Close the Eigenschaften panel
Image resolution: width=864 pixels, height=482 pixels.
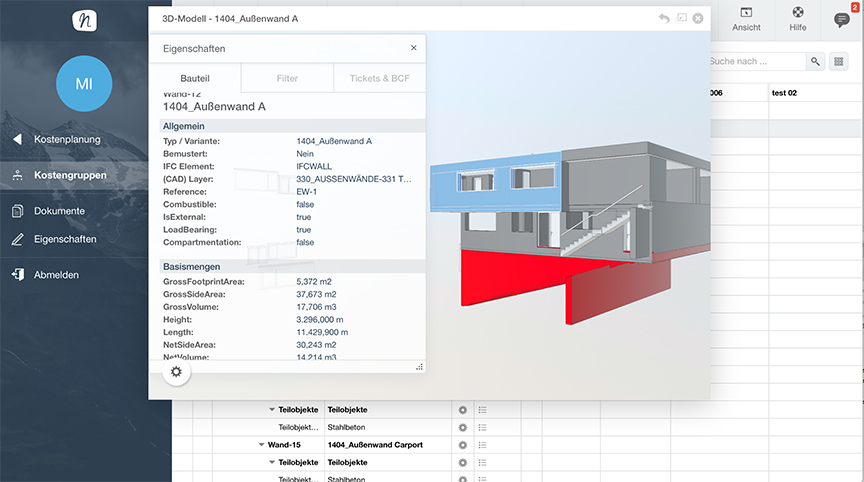[x=414, y=48]
